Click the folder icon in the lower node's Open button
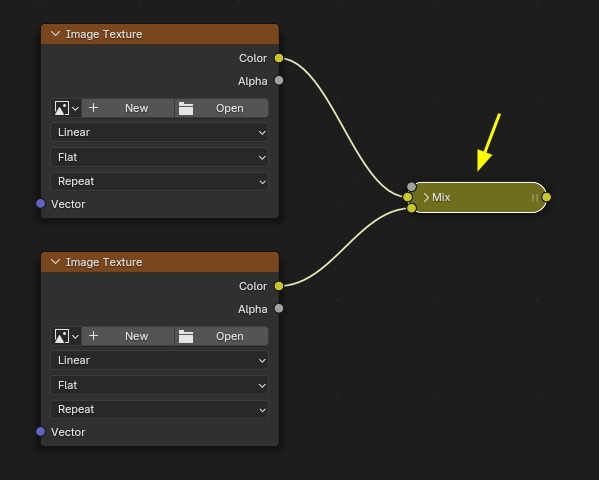Viewport: 599px width, 480px height. (186, 336)
